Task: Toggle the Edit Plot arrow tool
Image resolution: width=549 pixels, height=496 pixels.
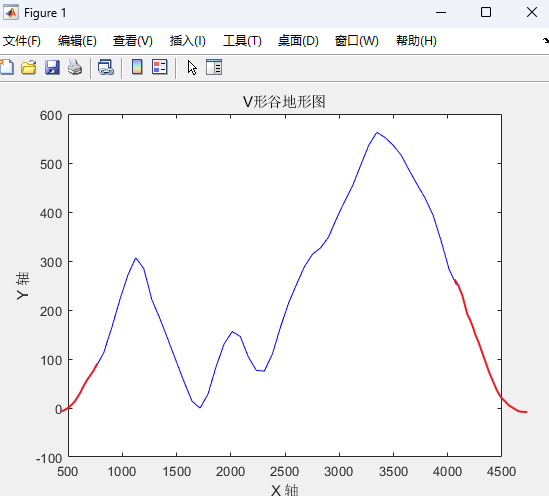Action: point(192,68)
